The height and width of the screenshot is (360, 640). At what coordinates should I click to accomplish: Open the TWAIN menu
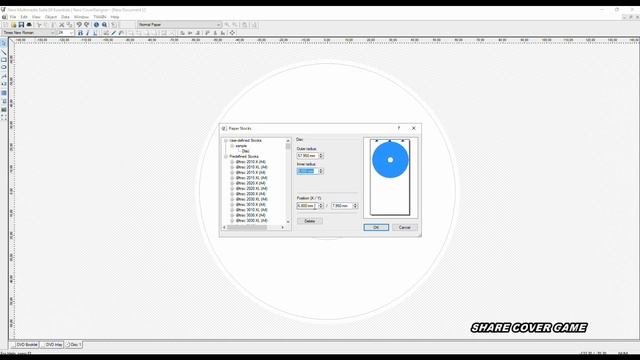100,17
